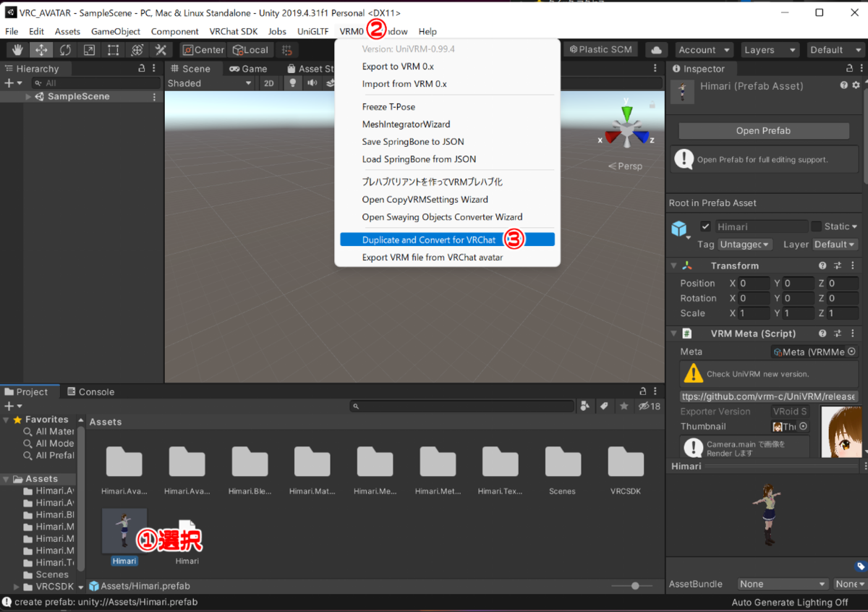Screen dimensions: 868x612
Task: Toggle Local handle rotation button
Action: 250,50
